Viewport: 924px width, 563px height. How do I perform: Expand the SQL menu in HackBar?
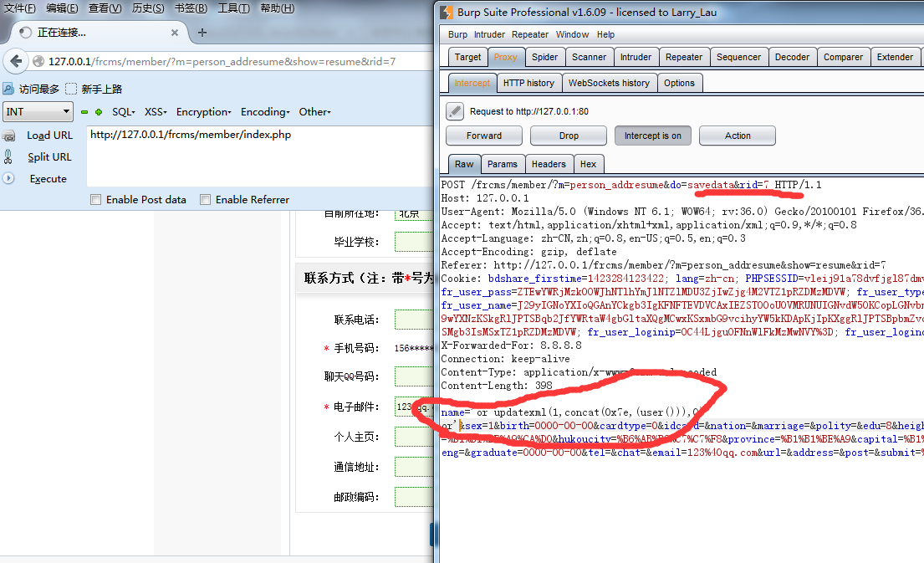[124, 112]
